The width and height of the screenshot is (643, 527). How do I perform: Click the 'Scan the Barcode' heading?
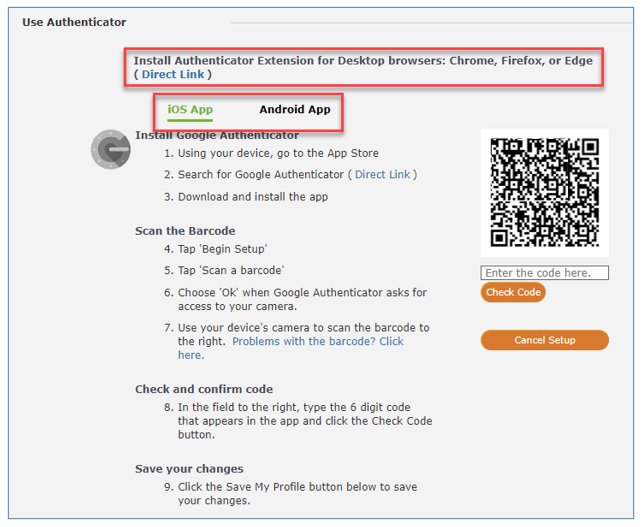pyautogui.click(x=185, y=231)
